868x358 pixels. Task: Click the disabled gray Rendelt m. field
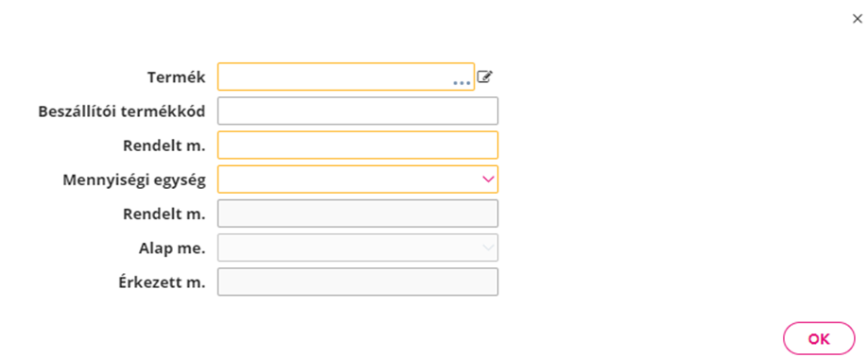coord(357,213)
